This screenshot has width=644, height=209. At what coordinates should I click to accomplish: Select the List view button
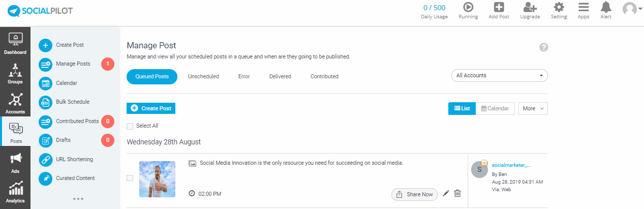click(x=462, y=108)
